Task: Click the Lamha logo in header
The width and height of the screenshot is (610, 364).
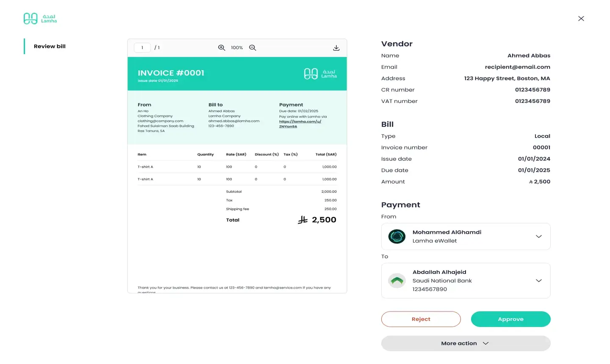Action: click(40, 18)
